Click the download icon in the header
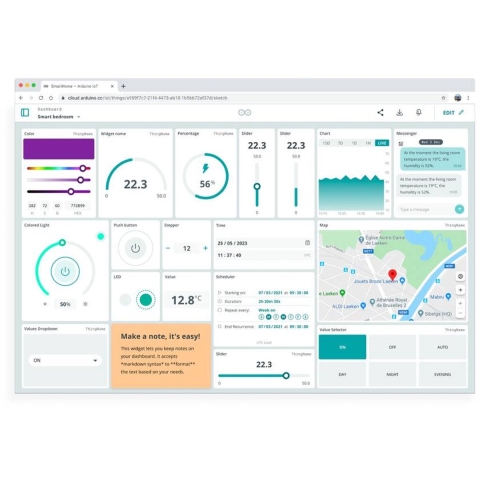Screen dimensions: 480x480 pyautogui.click(x=399, y=112)
